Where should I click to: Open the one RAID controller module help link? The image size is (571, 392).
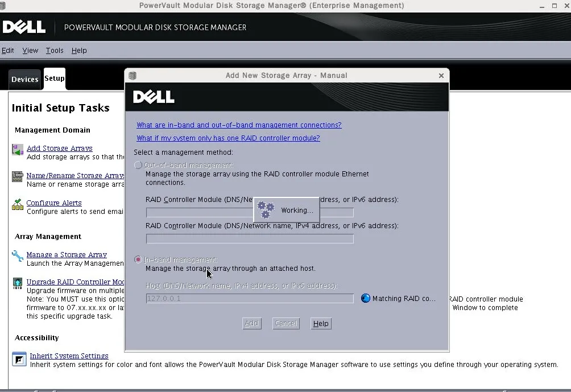[x=228, y=138]
